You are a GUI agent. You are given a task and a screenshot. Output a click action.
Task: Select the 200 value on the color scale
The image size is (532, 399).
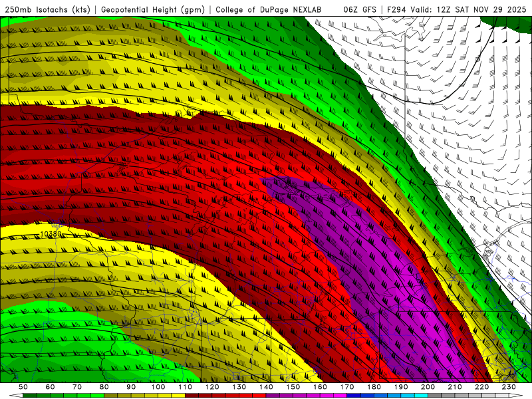coord(428,387)
